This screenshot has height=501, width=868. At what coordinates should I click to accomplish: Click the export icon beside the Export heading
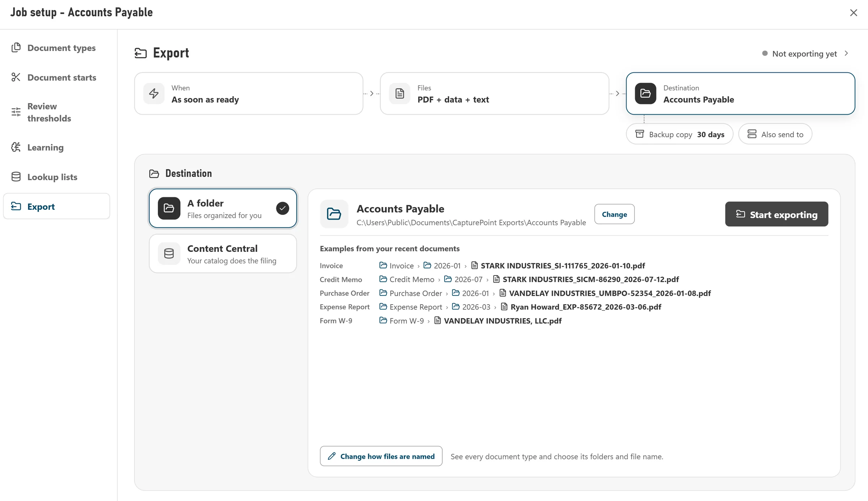pyautogui.click(x=141, y=53)
